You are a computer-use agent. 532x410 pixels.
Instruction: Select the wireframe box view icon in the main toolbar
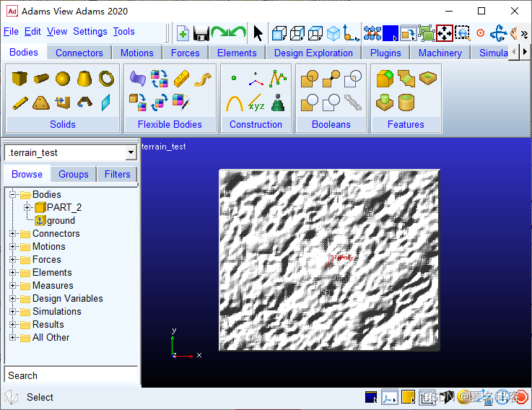tap(297, 33)
